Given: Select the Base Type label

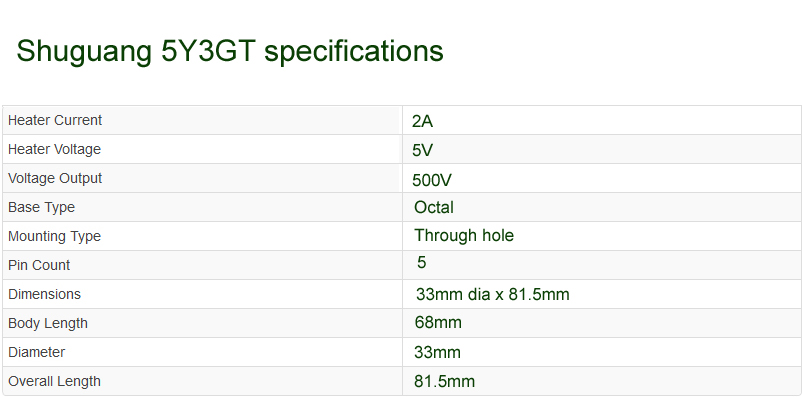Looking at the screenshot, I should [41, 207].
